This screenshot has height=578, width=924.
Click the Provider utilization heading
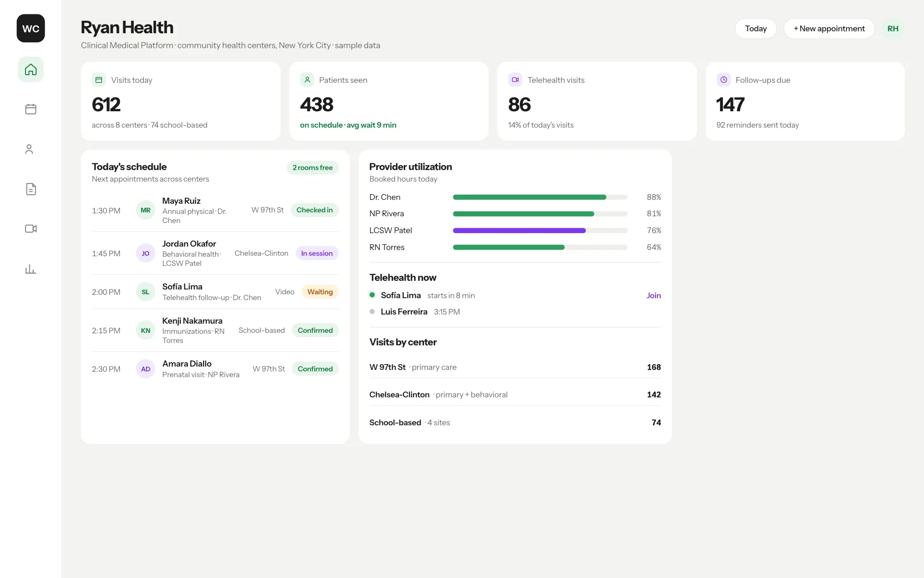tap(411, 167)
